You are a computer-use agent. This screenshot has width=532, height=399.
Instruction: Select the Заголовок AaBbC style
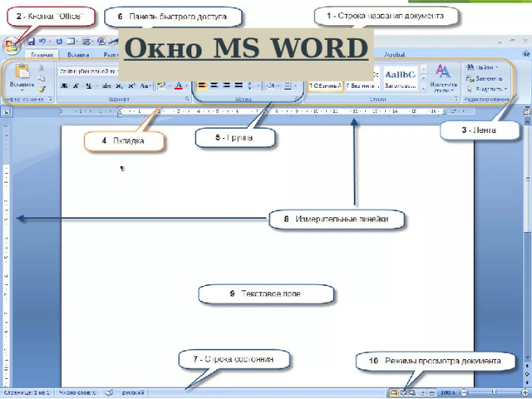401,79
